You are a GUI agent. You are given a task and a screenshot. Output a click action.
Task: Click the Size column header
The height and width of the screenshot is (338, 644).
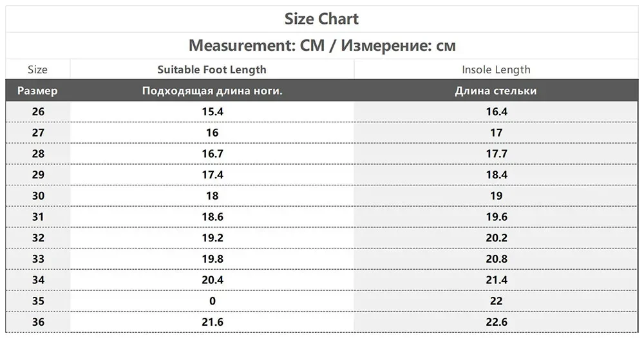(x=37, y=70)
